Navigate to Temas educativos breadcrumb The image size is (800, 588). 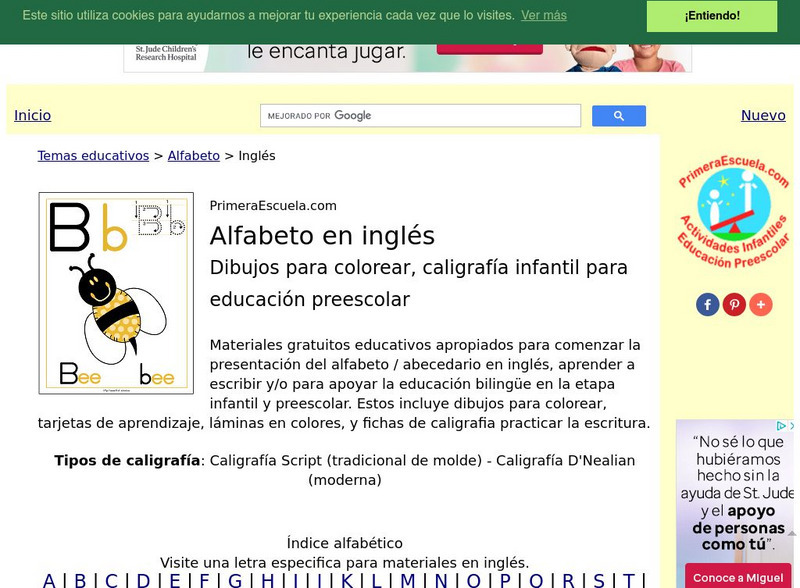(90, 155)
